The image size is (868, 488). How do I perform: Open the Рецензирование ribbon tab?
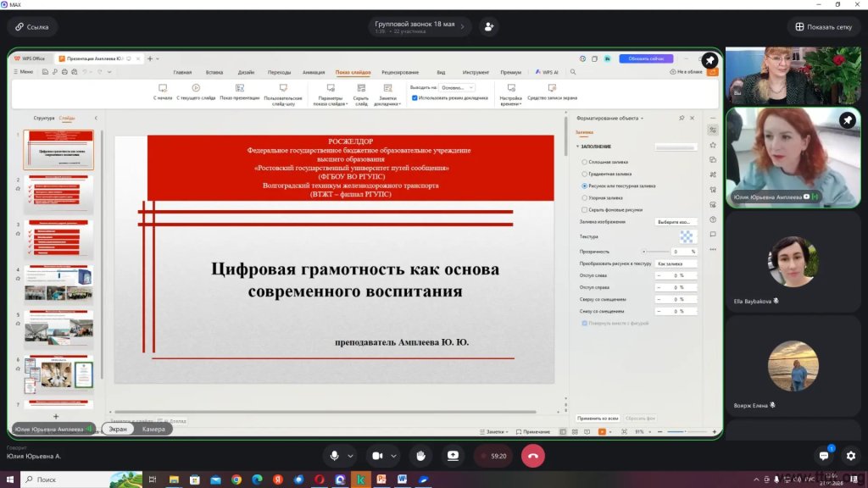400,72
